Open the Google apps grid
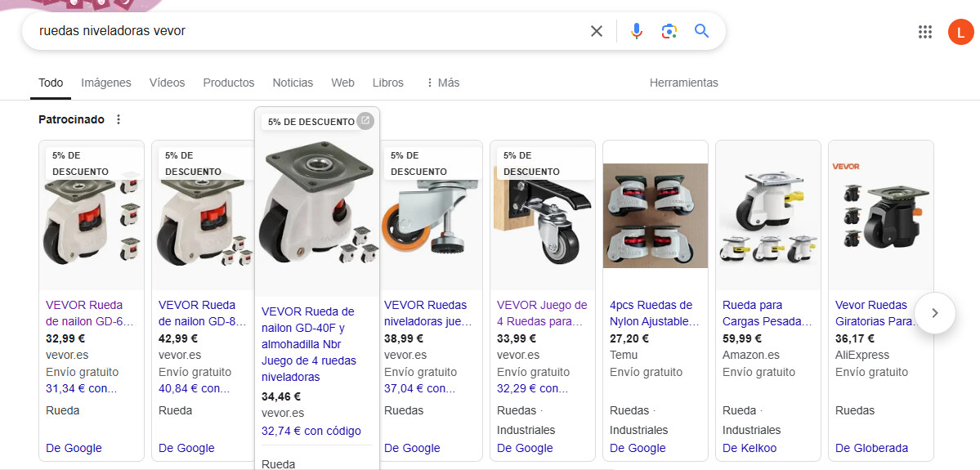 [925, 32]
